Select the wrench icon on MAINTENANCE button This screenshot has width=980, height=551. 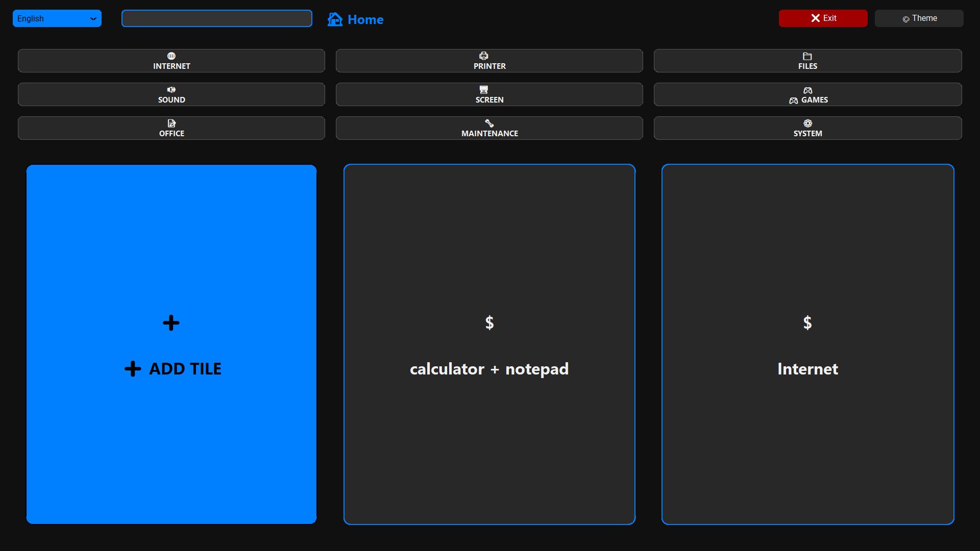click(489, 123)
